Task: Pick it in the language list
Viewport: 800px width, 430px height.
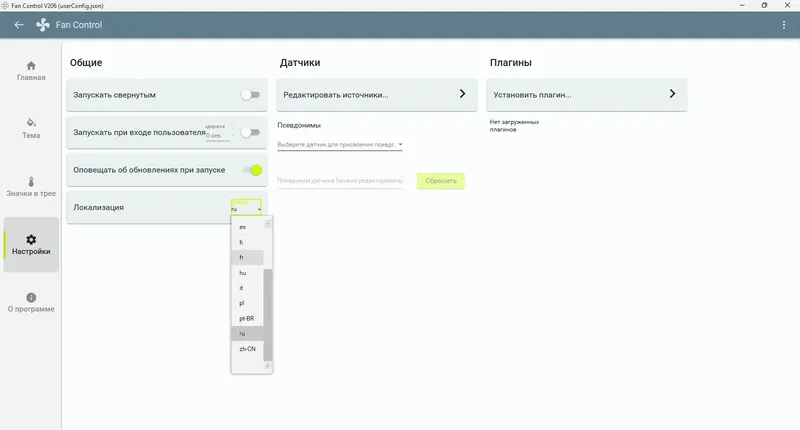Action: coord(247,288)
